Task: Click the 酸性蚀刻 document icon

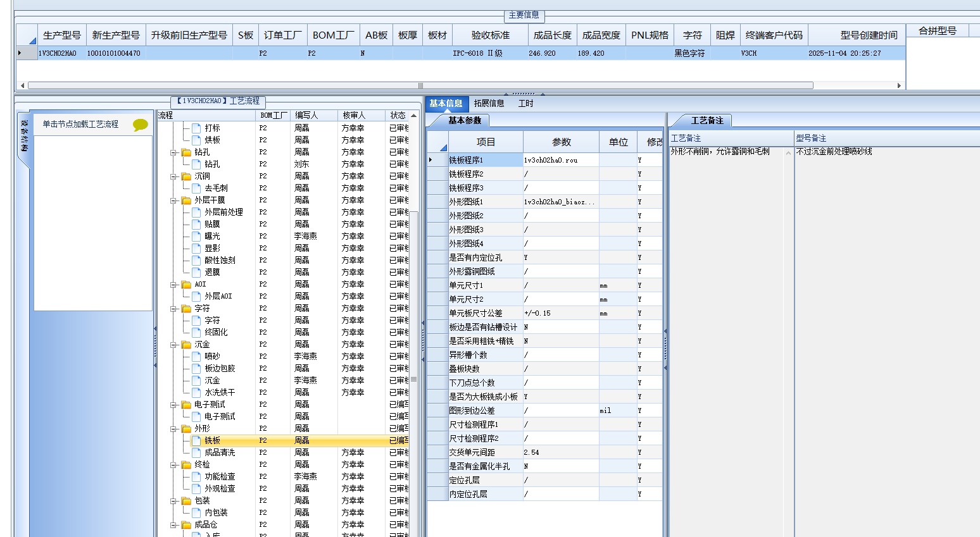Action: coord(196,260)
